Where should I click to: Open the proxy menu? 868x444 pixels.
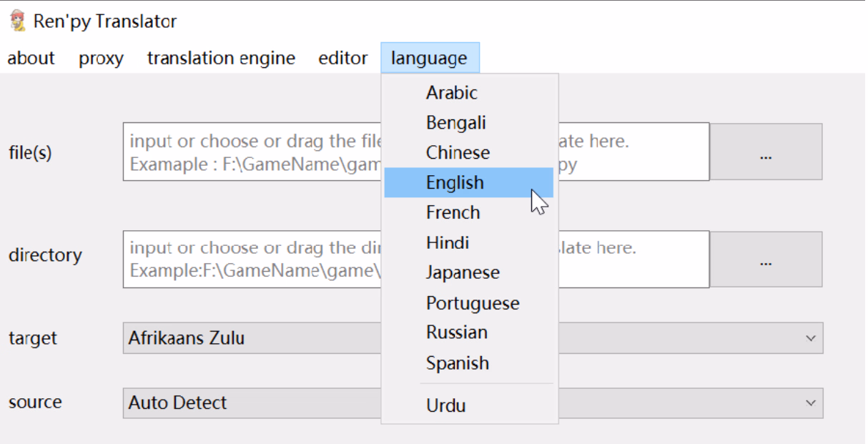click(101, 59)
